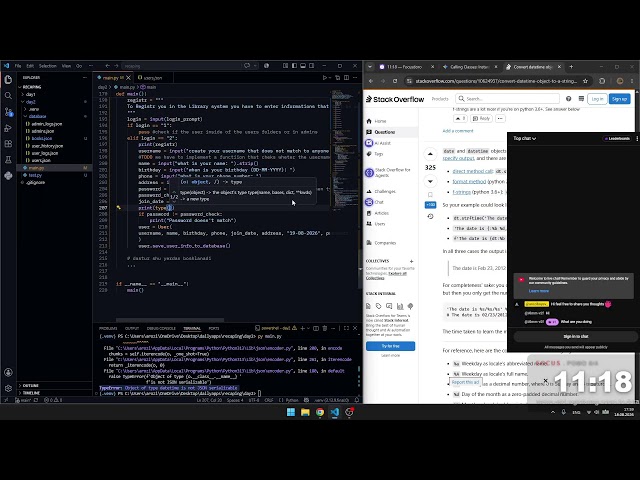Click the Add a comment link
This screenshot has height=480, width=640.
[x=458, y=131]
